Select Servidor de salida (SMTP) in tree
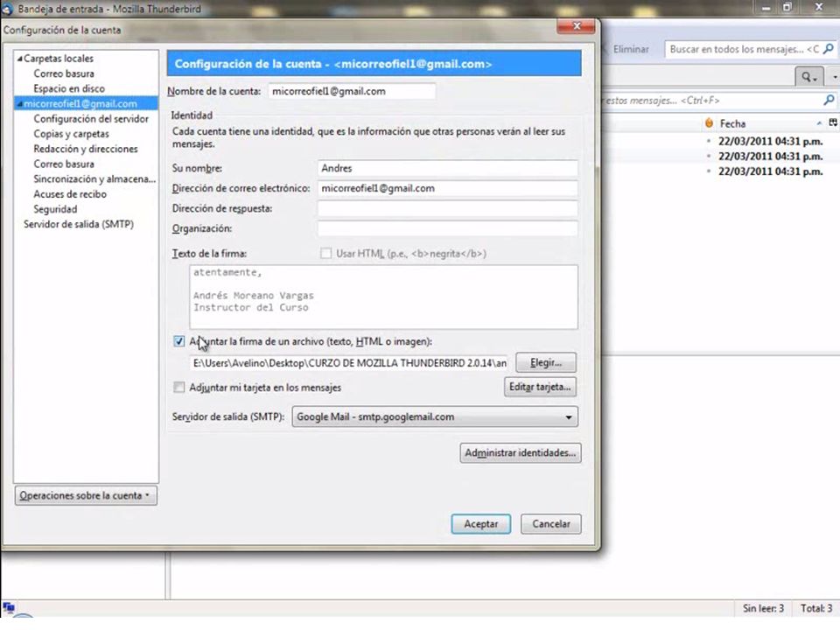840x630 pixels. pyautogui.click(x=79, y=224)
